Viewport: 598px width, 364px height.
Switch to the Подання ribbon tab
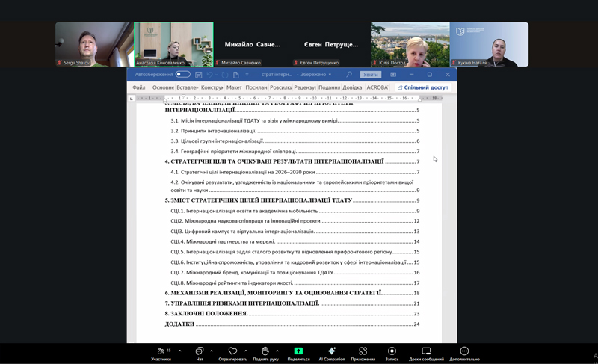click(x=329, y=87)
